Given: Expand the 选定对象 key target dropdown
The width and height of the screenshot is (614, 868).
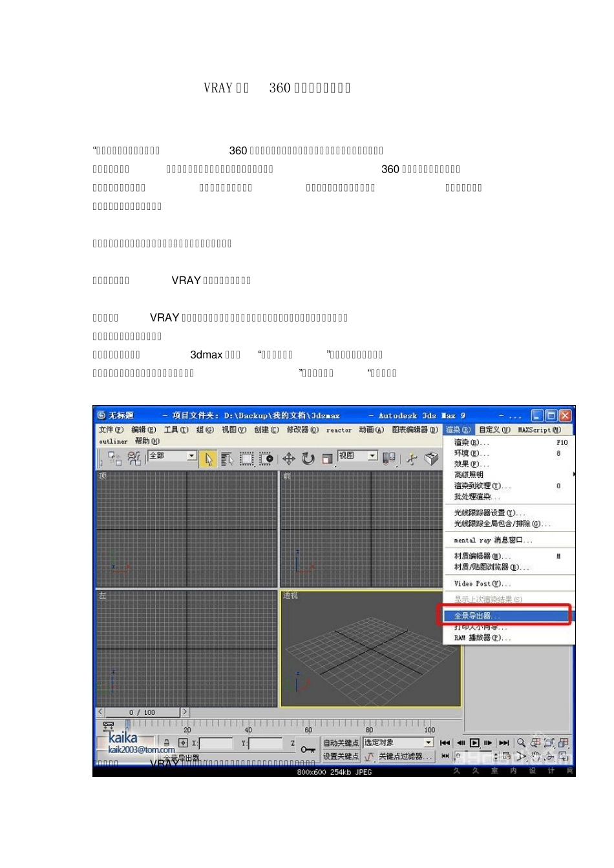Looking at the screenshot, I should [398, 743].
